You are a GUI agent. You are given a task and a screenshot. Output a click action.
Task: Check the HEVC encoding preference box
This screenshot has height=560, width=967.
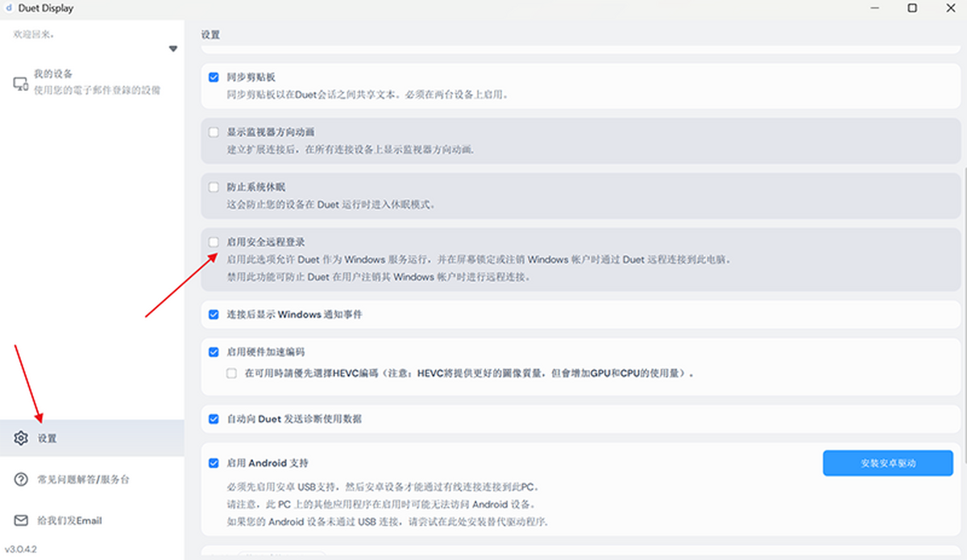pos(231,374)
